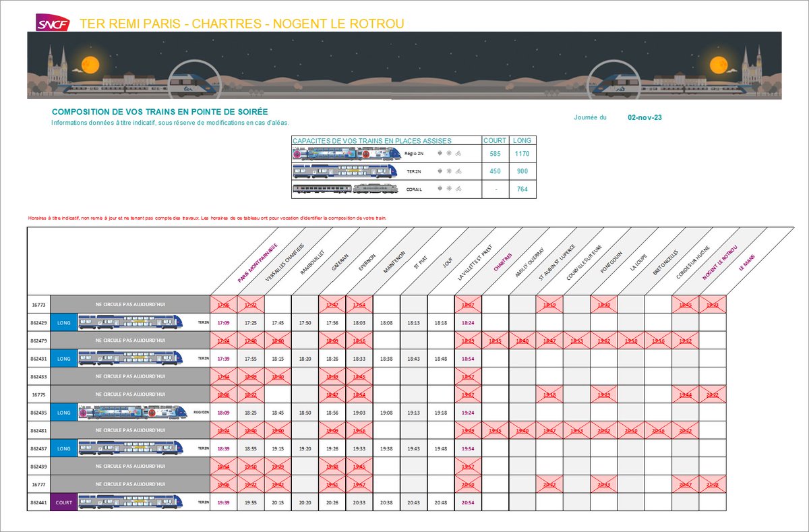Image resolution: width=809 pixels, height=532 pixels.
Task: Click train number 16777
Action: (x=39, y=484)
